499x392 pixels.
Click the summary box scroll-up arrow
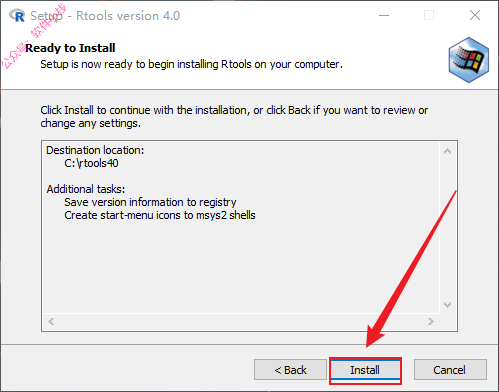pyautogui.click(x=447, y=151)
